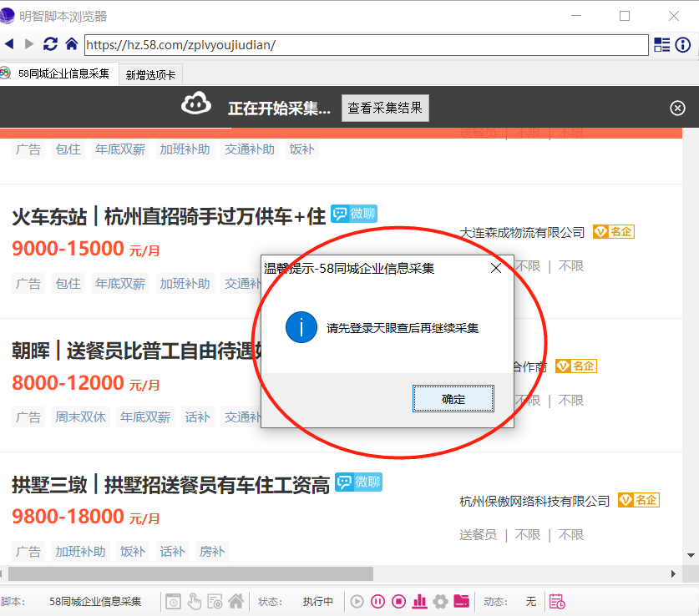699x616 pixels.
Task: Click the horizontal scrollbar right arrow
Action: [673, 573]
